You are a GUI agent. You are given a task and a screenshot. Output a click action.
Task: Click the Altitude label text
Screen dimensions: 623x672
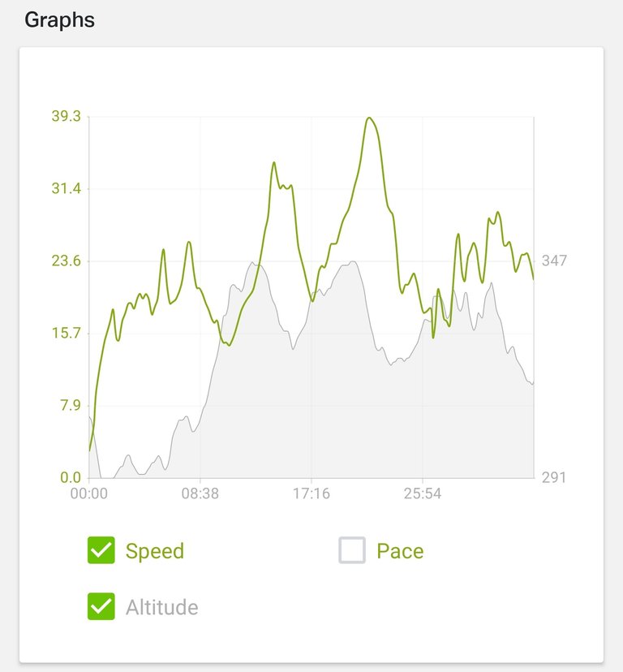[x=161, y=607]
